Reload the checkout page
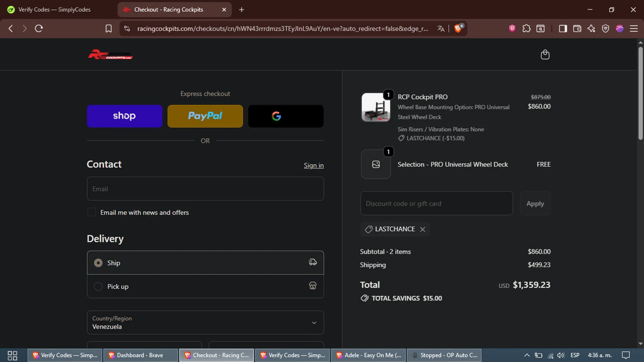The width and height of the screenshot is (644, 362). click(39, 28)
